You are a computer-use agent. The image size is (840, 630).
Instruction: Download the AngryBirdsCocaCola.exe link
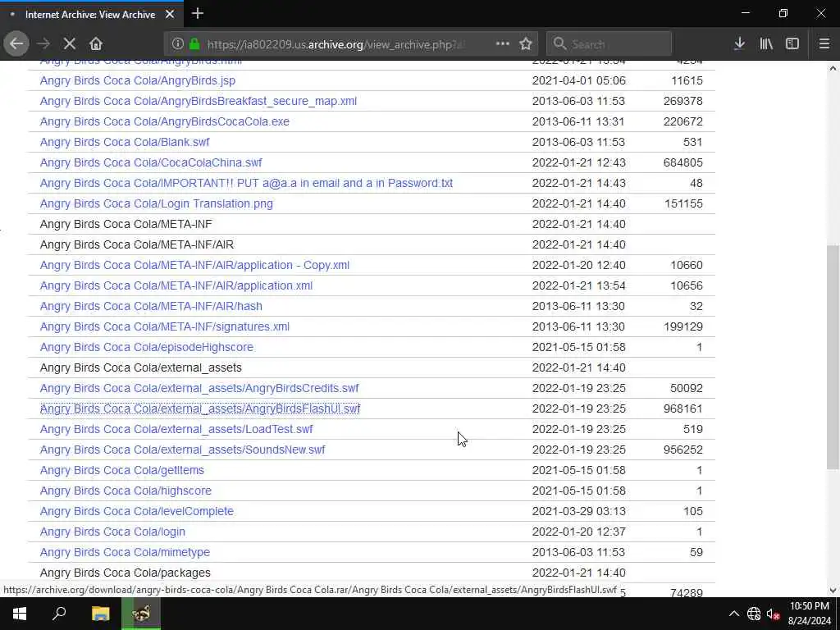(x=164, y=121)
